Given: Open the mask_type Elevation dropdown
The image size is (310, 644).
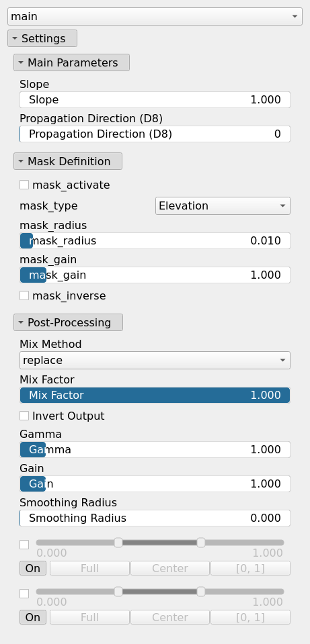Looking at the screenshot, I should [223, 205].
